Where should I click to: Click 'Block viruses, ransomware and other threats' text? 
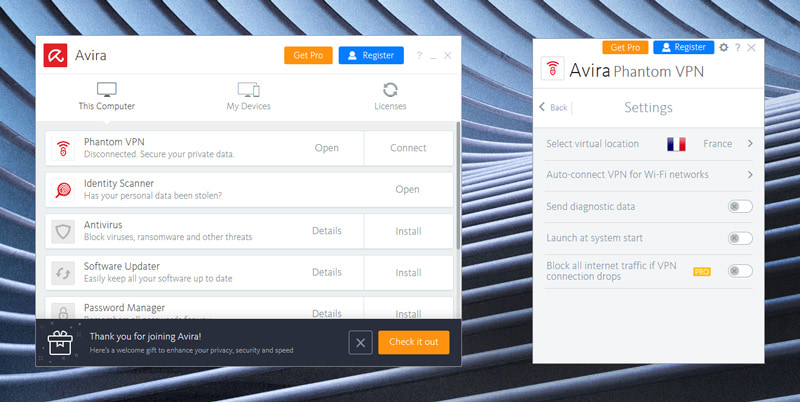pos(168,237)
